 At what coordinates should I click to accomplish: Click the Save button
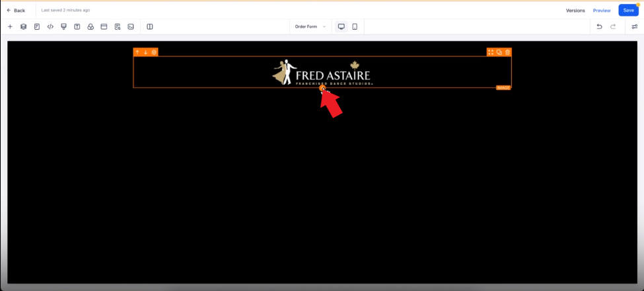click(x=628, y=11)
